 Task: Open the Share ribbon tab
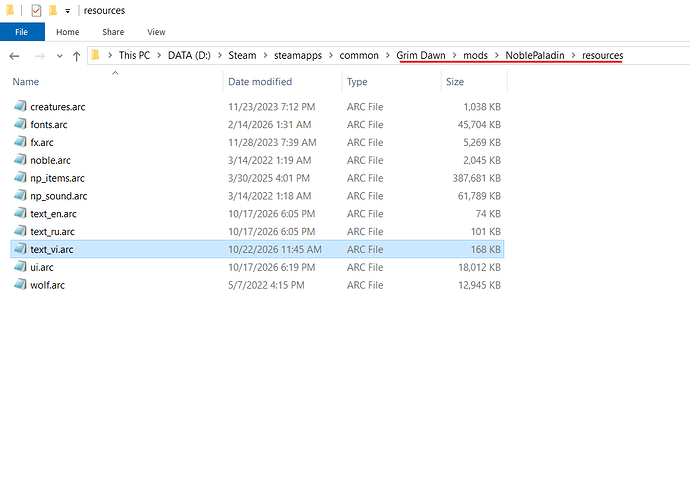click(113, 32)
